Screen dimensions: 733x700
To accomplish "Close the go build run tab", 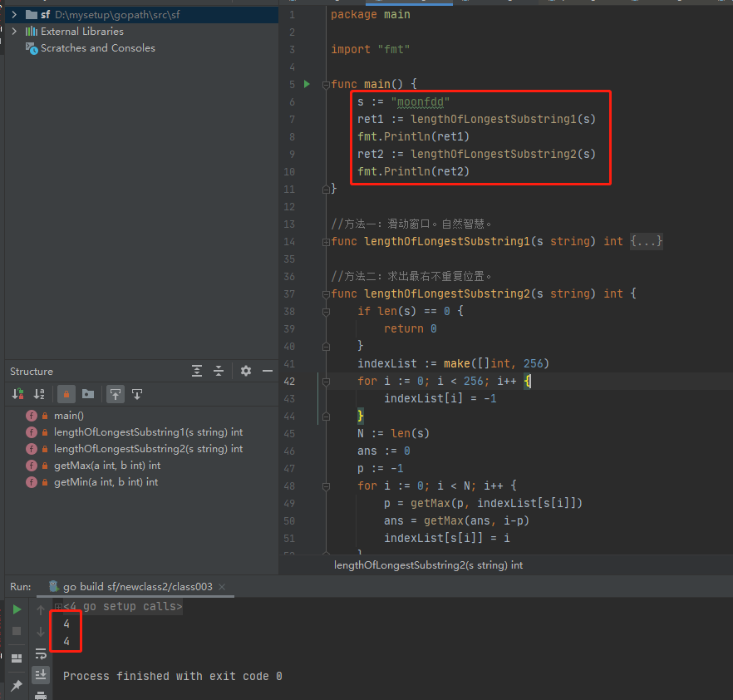I will click(x=222, y=587).
